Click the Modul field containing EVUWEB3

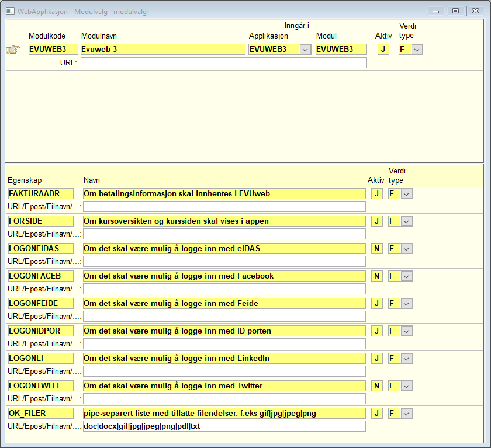click(x=341, y=50)
